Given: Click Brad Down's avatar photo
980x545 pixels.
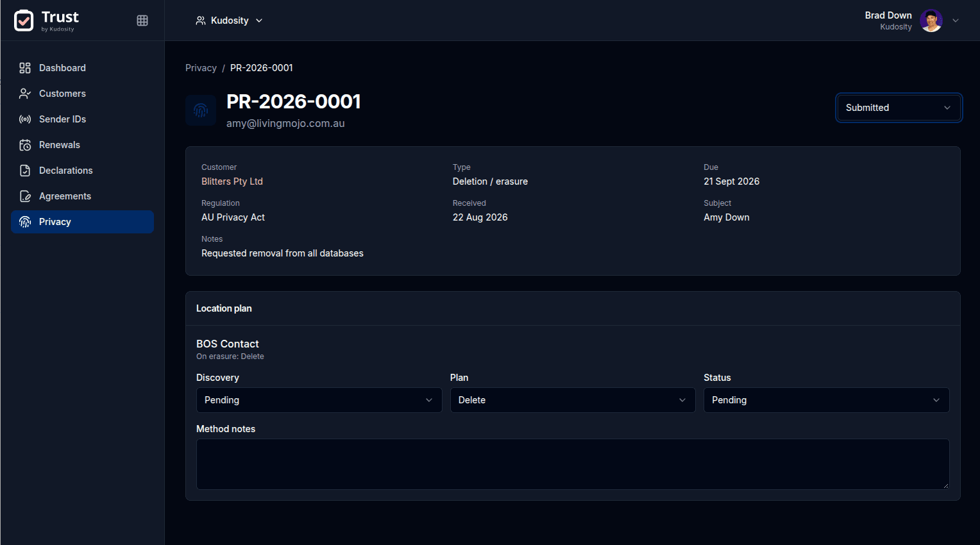Looking at the screenshot, I should (x=931, y=21).
